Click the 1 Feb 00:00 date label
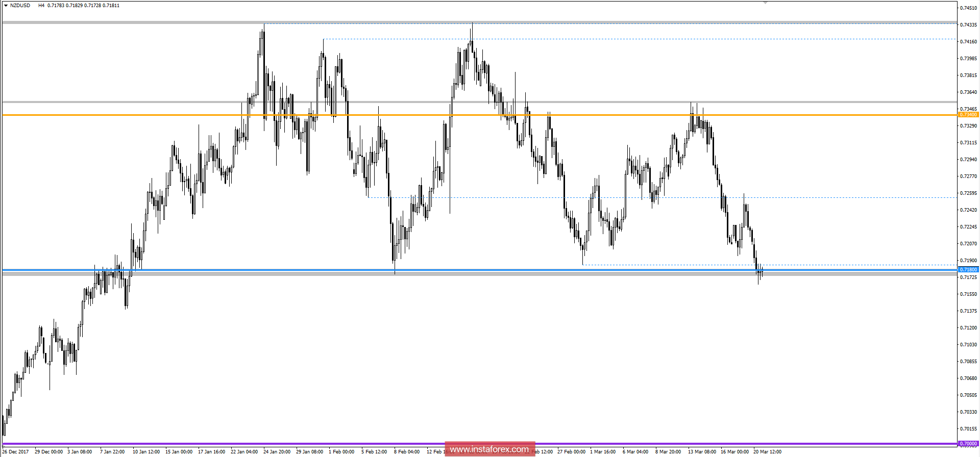Screen dimensions: 980x457 [x=341, y=452]
